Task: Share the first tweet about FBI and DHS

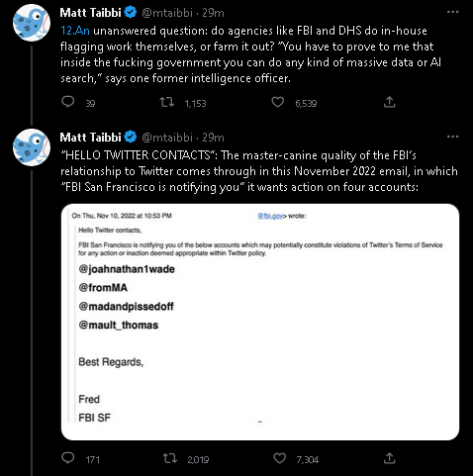Action: pos(390,102)
